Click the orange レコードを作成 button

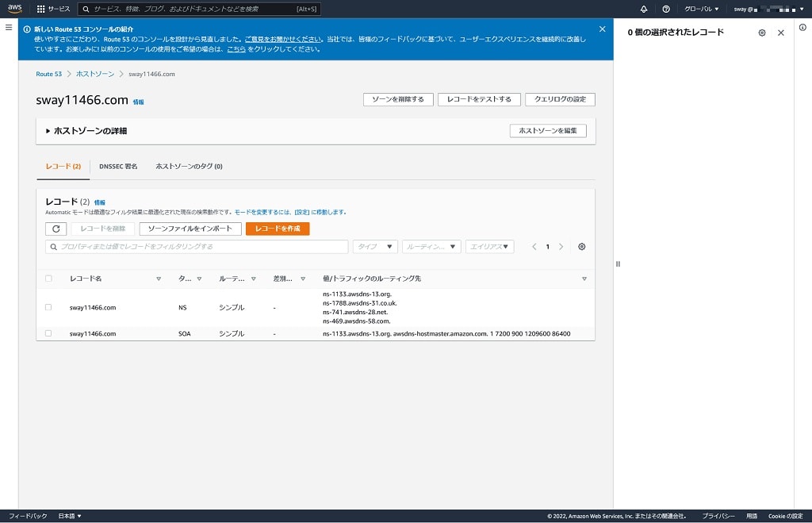tap(278, 229)
